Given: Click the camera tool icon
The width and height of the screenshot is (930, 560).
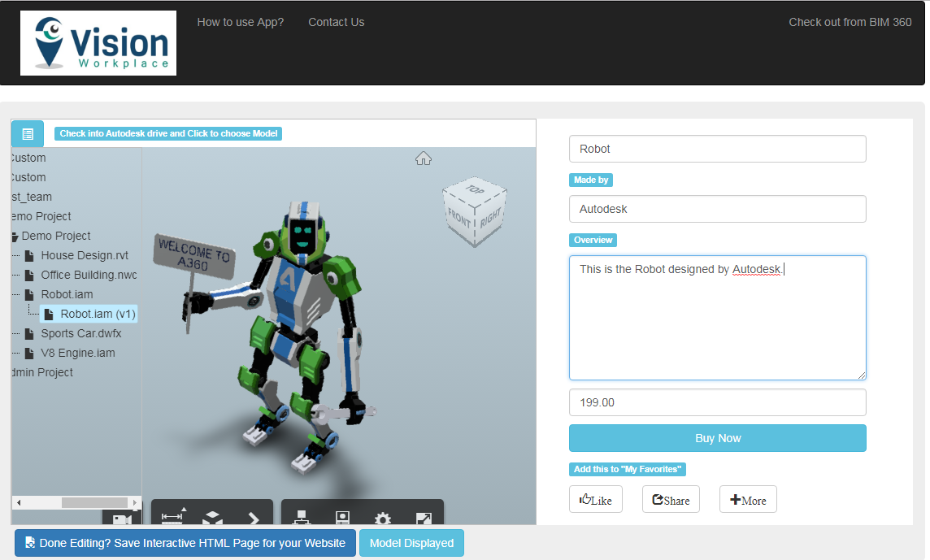Looking at the screenshot, I should point(122,519).
